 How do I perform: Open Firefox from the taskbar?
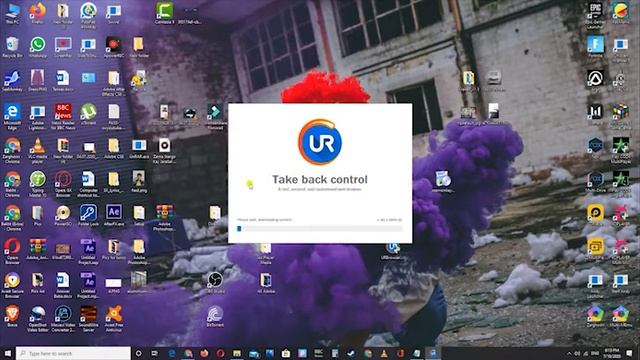coord(204,353)
